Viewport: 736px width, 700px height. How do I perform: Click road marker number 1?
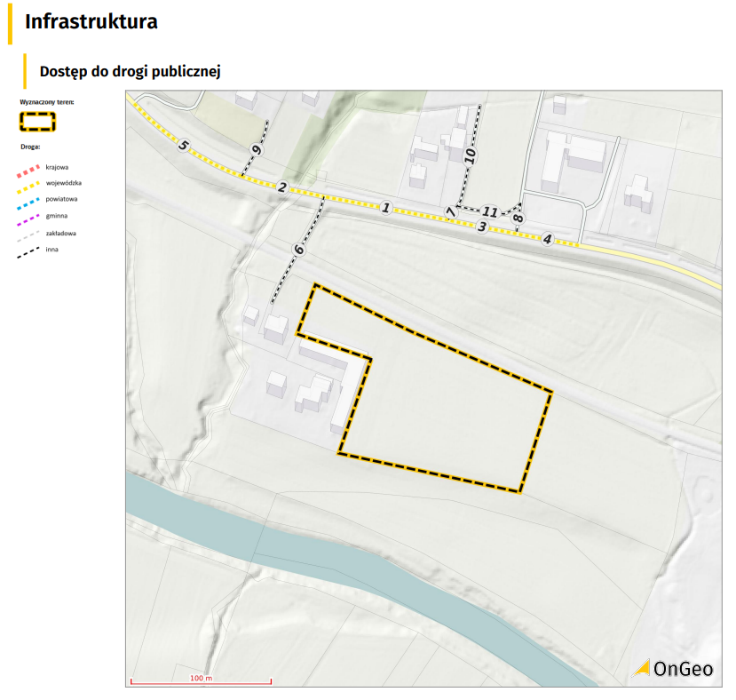pos(385,207)
